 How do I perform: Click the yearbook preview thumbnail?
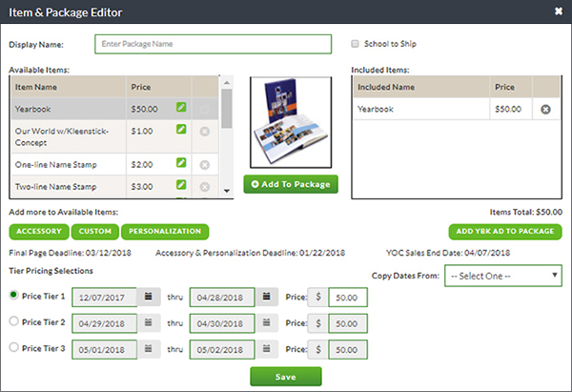pos(291,122)
